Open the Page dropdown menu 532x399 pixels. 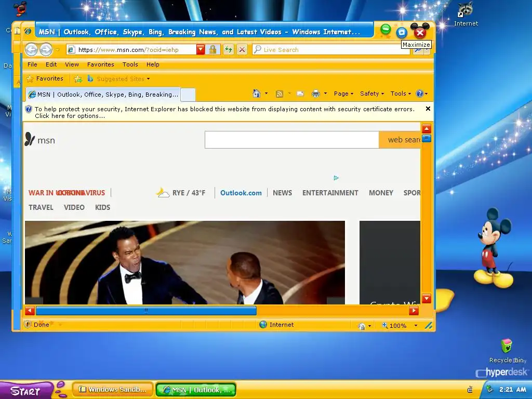tap(343, 94)
